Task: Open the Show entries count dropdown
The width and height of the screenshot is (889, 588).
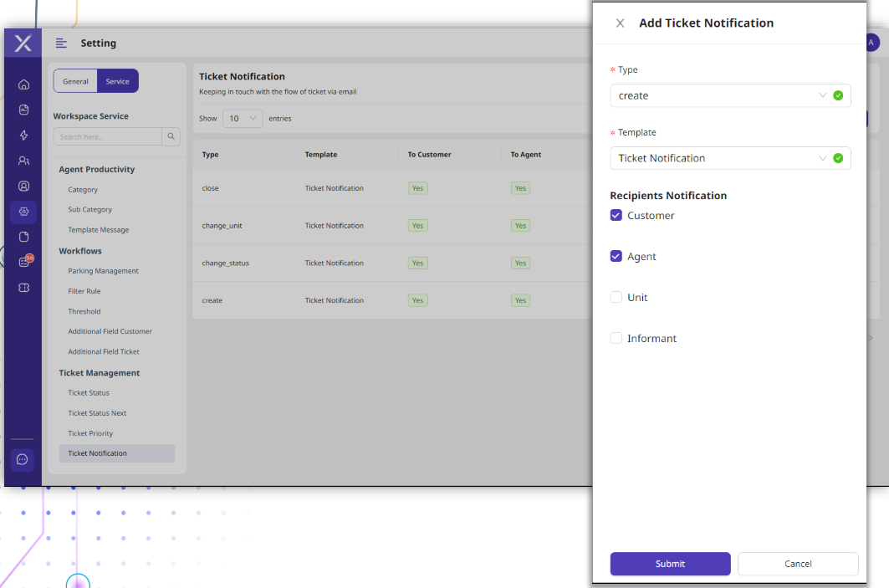Action: coord(243,119)
